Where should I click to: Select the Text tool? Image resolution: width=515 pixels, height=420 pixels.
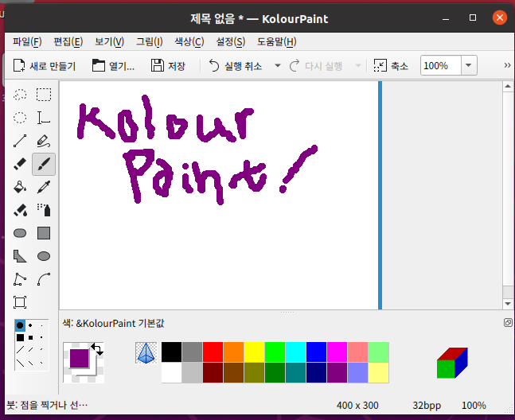pyautogui.click(x=44, y=118)
